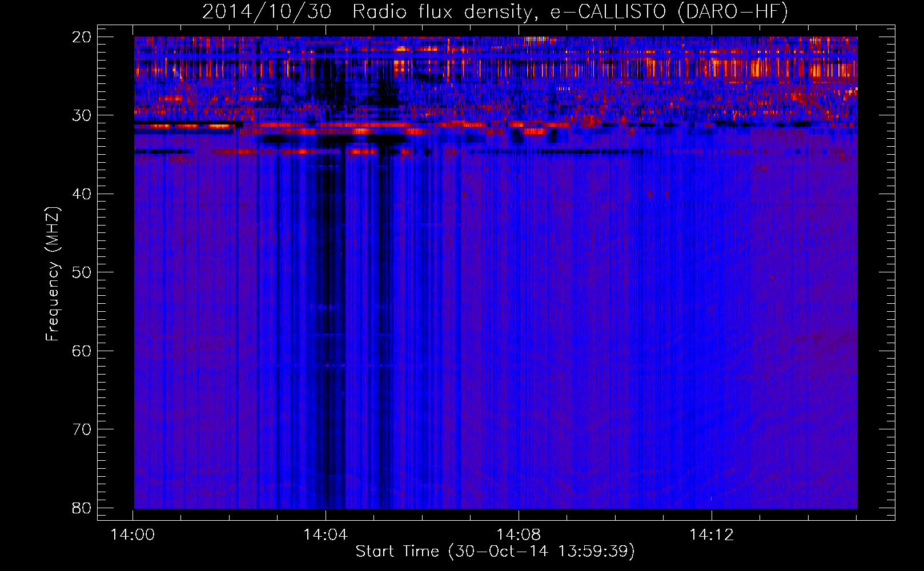Click the 70 MHz frequency tick label
Viewport: 924px width, 571px height.
pos(82,429)
